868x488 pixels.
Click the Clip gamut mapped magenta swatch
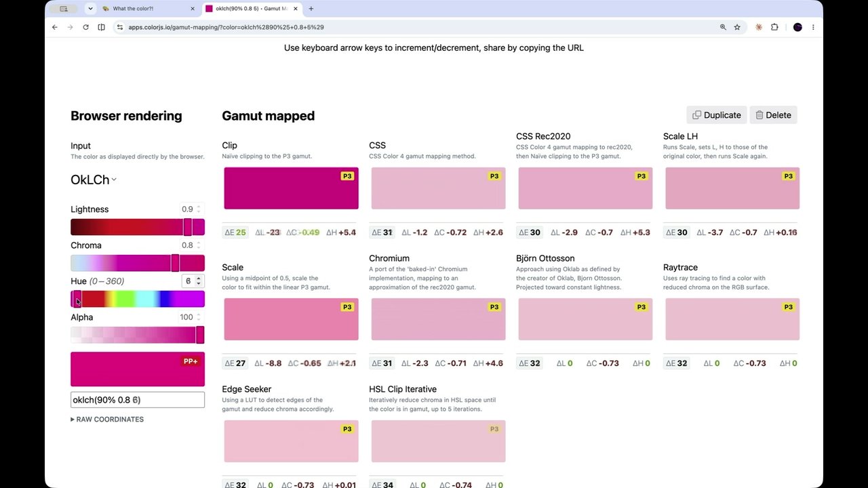pos(291,188)
